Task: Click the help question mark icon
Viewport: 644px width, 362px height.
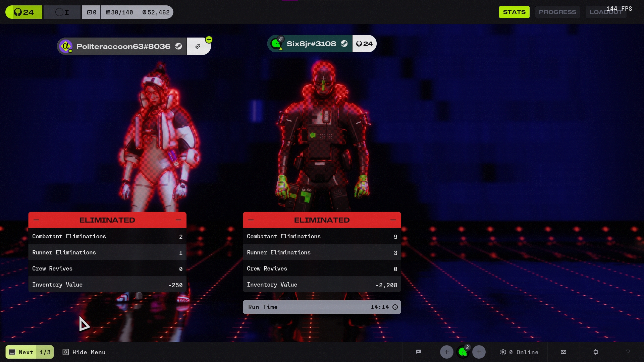Action: click(x=628, y=352)
